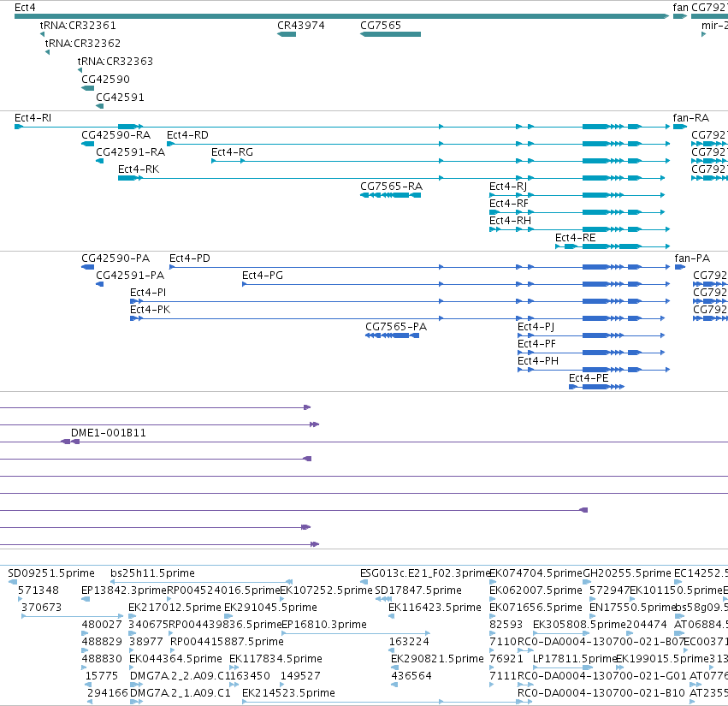Select EST EK062007.5prime label
This screenshot has width=728, height=706.
[x=536, y=590]
